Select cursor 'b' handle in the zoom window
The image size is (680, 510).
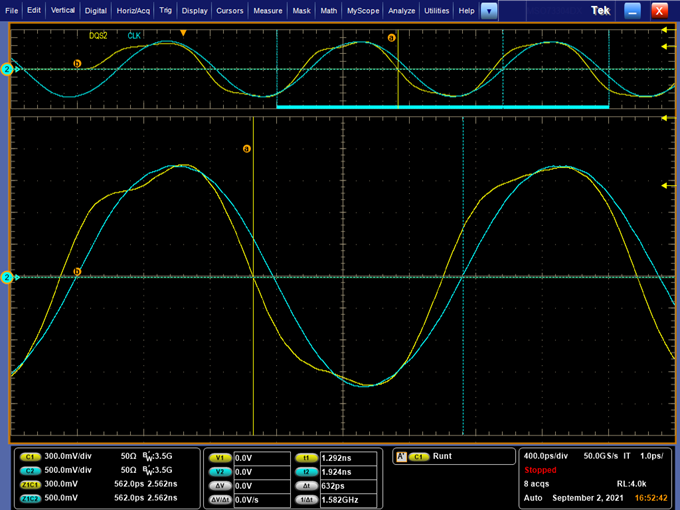(x=77, y=272)
